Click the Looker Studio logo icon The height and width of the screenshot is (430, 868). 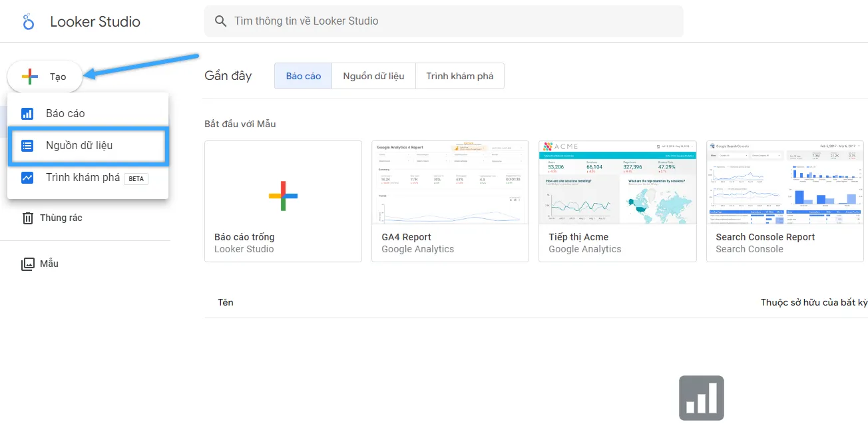[28, 21]
